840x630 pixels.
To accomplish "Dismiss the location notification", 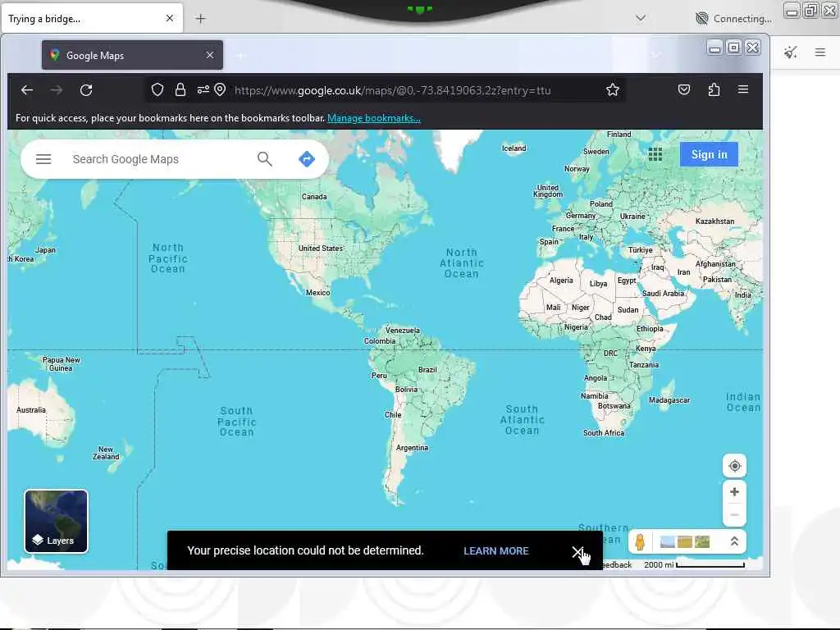I will pyautogui.click(x=577, y=551).
